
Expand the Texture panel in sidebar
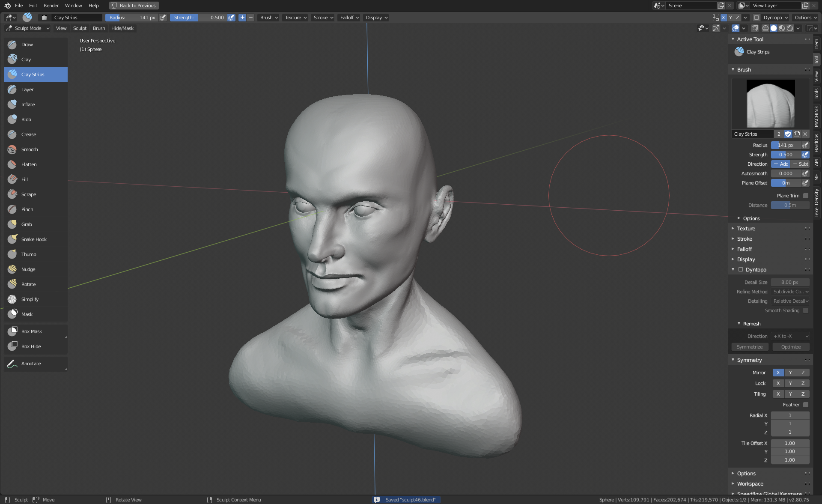746,229
